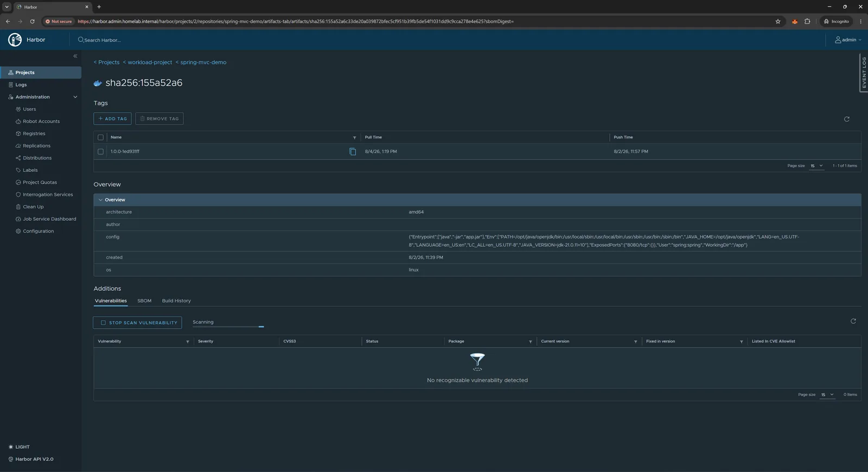The image size is (868, 472).
Task: Refresh the vulnerabilities list
Action: point(853,321)
